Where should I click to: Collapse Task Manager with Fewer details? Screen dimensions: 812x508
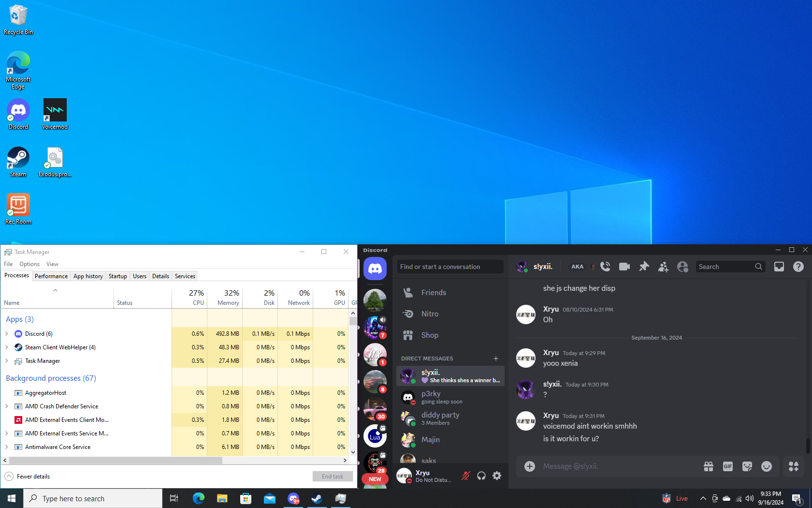tap(28, 477)
